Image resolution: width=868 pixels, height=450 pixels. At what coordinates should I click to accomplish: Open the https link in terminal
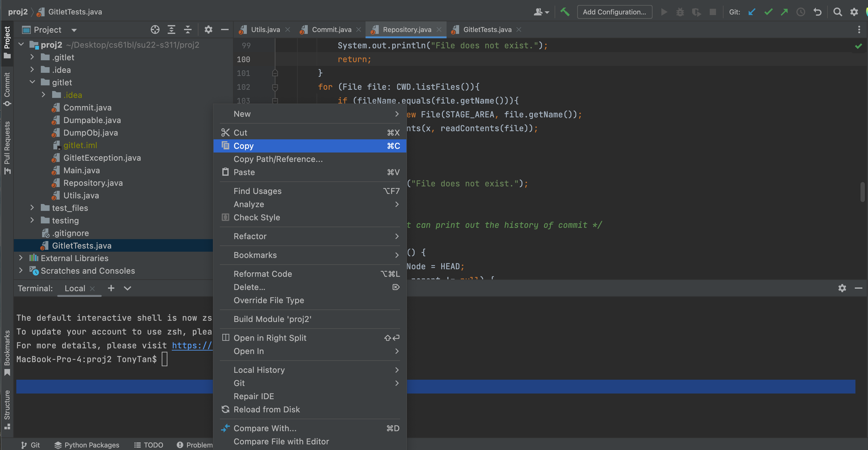[x=192, y=345]
